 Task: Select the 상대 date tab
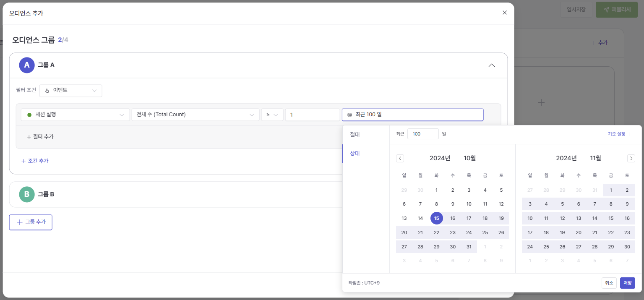tap(355, 154)
